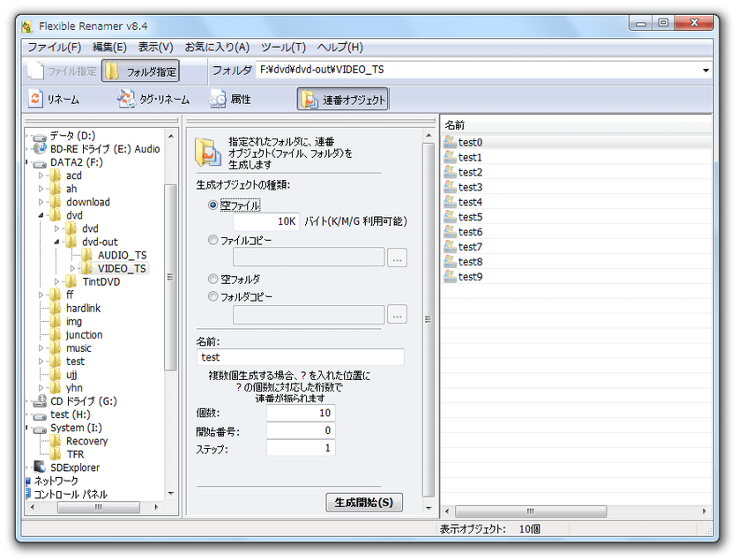The image size is (738, 560).
Task: Select the test (H:) drive in tree
Action: point(71,414)
